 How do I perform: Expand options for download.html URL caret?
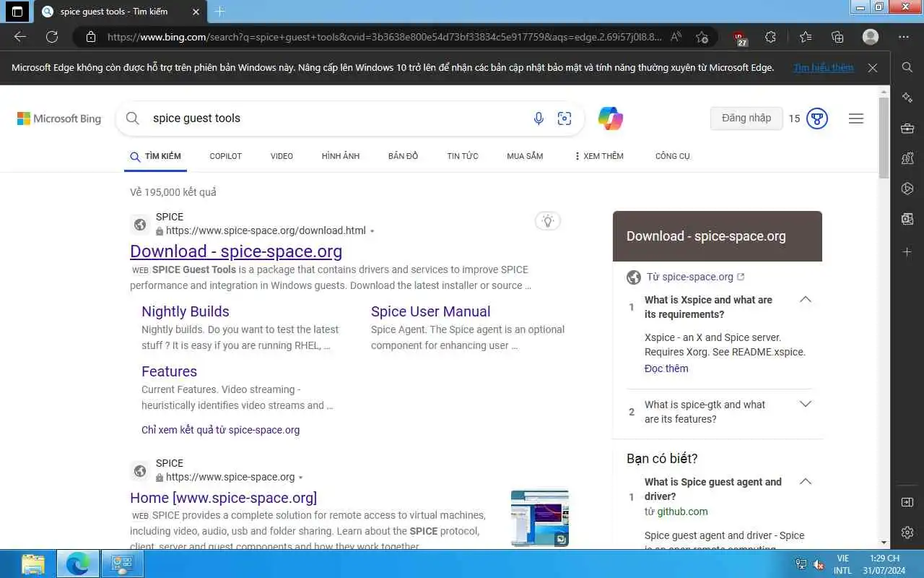(372, 231)
